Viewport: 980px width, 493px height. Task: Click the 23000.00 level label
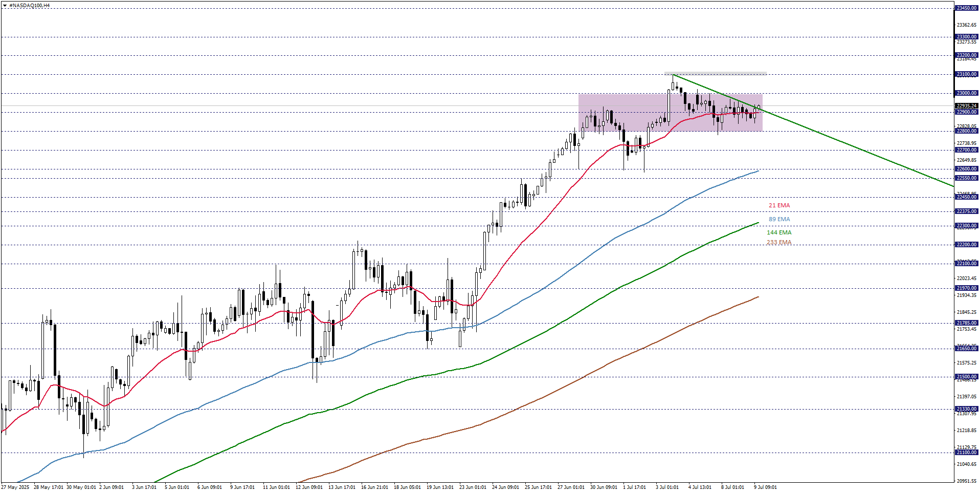967,93
